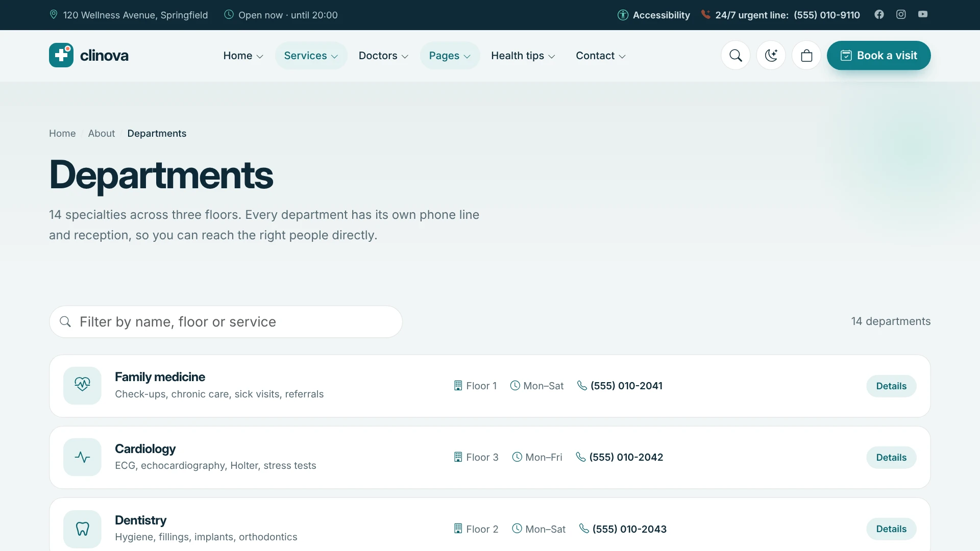Click the 14 departments count
The height and width of the screenshot is (551, 980).
891,321
